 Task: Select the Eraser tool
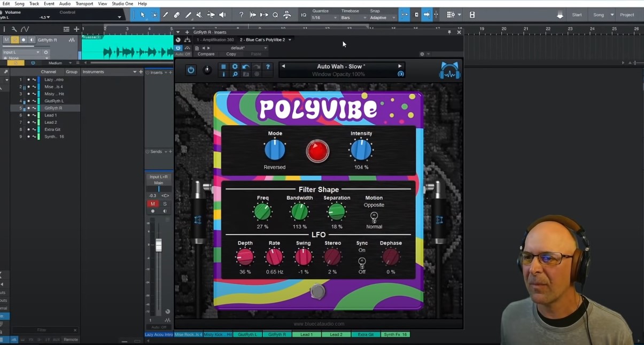pyautogui.click(x=176, y=15)
